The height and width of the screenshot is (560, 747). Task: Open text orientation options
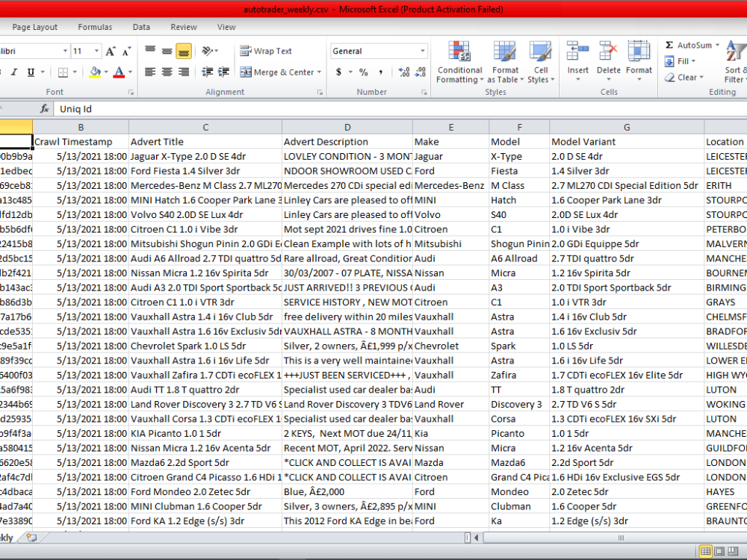coord(210,51)
